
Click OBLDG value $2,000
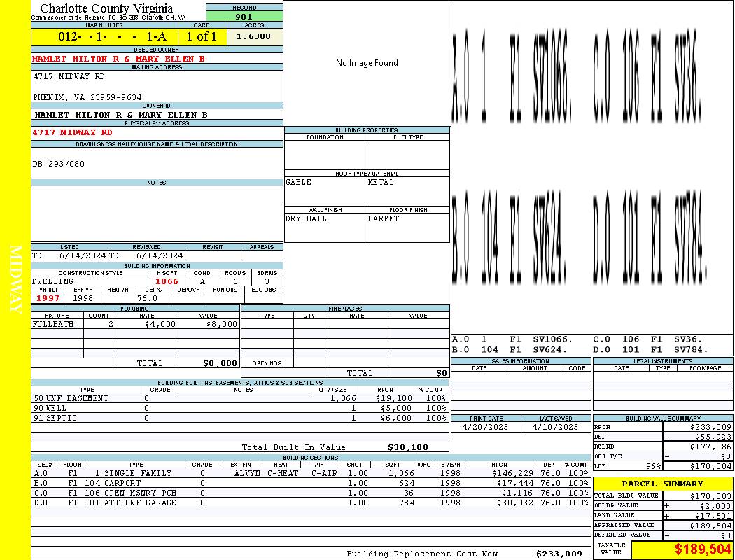pyautogui.click(x=715, y=507)
